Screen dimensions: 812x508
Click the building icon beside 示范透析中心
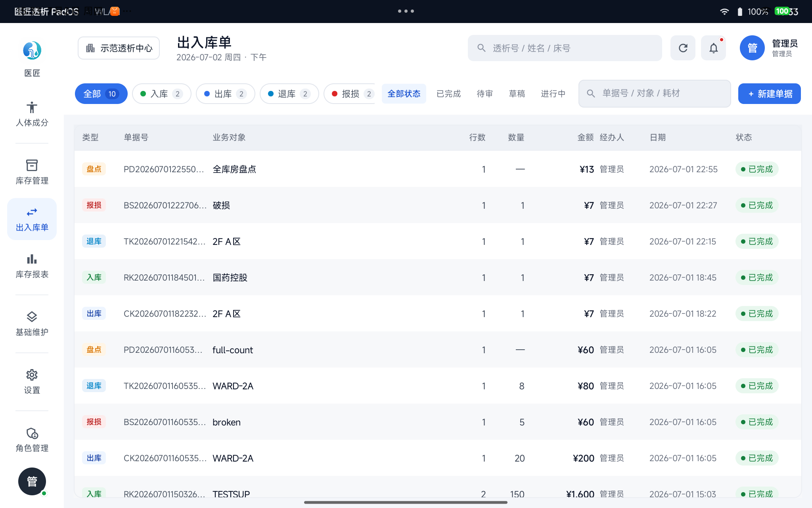(x=90, y=48)
